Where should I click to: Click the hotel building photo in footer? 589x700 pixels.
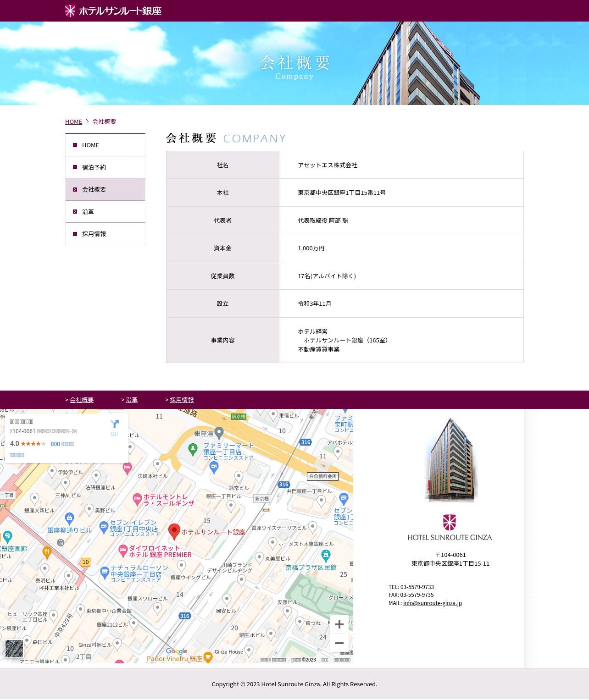(451, 460)
